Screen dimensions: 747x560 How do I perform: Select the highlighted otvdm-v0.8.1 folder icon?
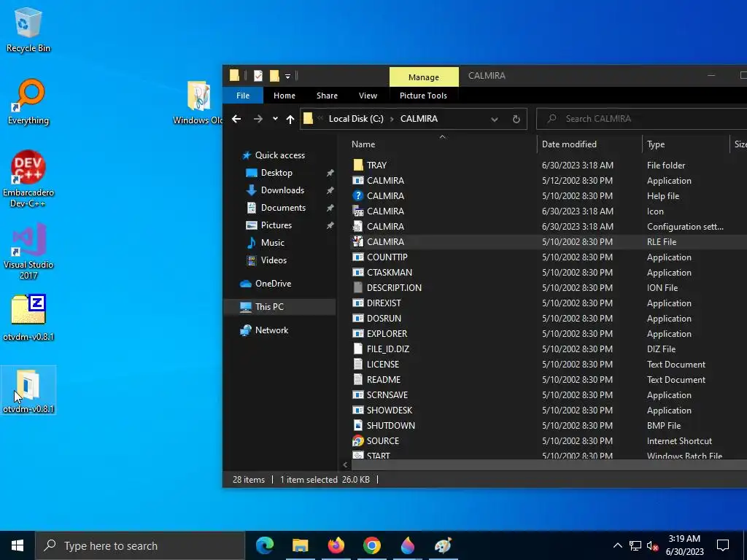[28, 390]
